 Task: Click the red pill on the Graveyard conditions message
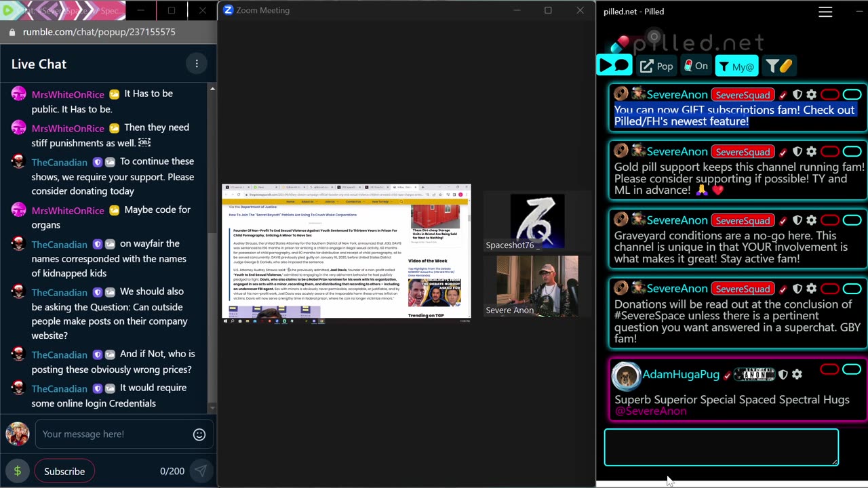point(830,220)
